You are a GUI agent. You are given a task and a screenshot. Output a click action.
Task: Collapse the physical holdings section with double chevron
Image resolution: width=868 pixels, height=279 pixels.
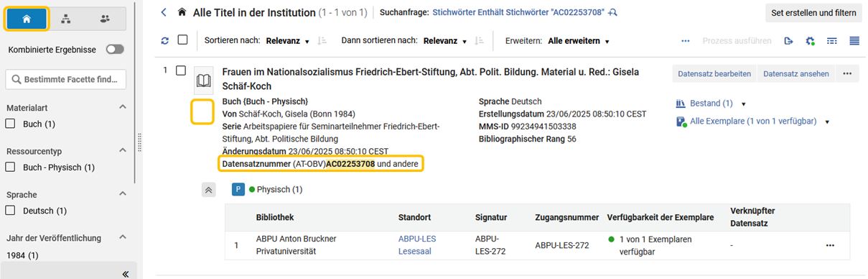[208, 190]
